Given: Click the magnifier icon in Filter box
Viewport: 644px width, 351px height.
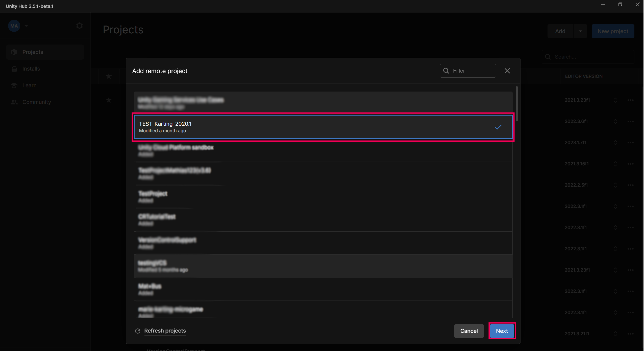Looking at the screenshot, I should (446, 71).
